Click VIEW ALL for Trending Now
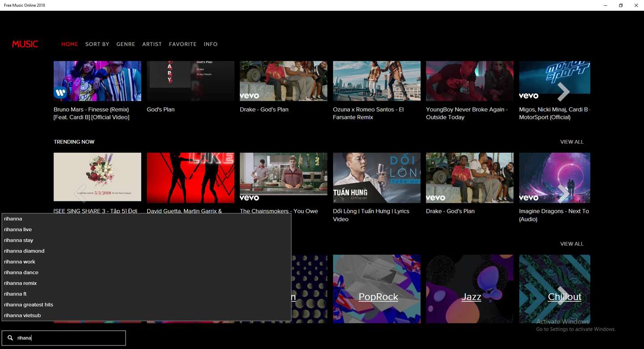Image resolution: width=644 pixels, height=349 pixels. pos(572,142)
